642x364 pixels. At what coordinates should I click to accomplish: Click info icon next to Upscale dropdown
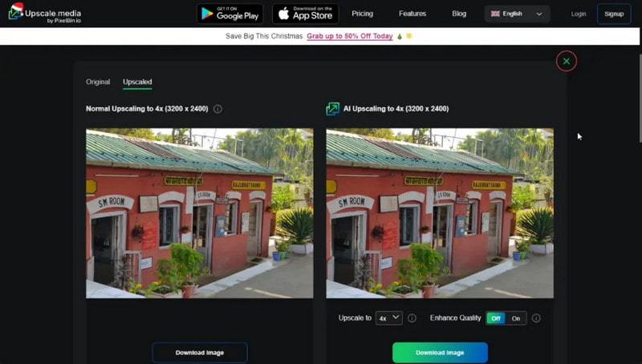click(412, 318)
